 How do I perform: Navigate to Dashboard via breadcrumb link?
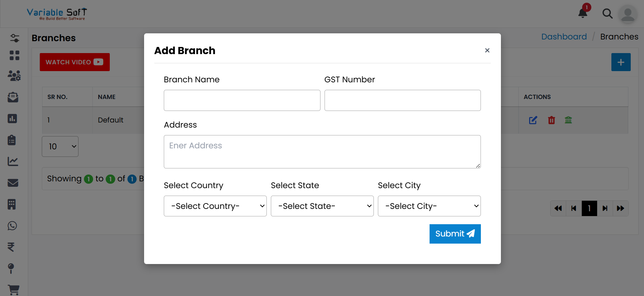tap(564, 36)
